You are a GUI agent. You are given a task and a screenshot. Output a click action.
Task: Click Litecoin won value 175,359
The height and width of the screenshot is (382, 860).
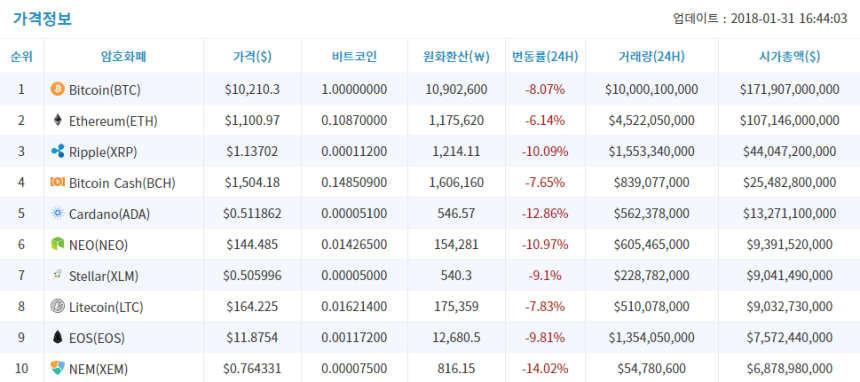click(x=456, y=306)
